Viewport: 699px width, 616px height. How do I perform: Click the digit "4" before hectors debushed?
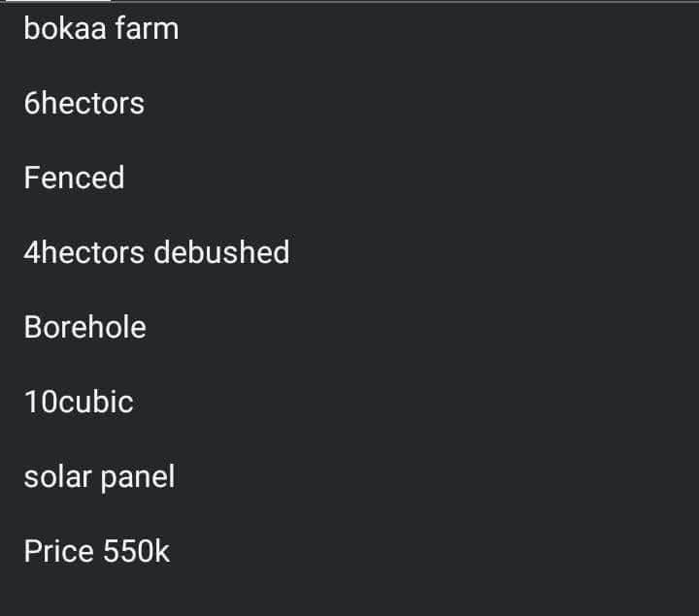(32, 252)
